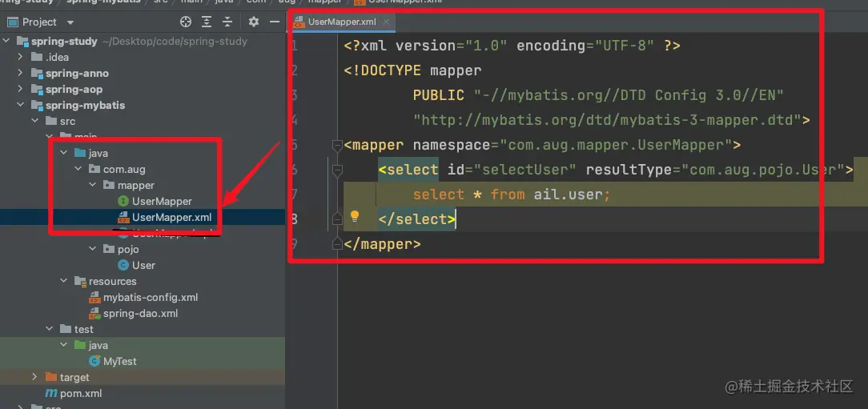The height and width of the screenshot is (409, 868).
Task: Click the main java source folder icon
Action: [80, 153]
